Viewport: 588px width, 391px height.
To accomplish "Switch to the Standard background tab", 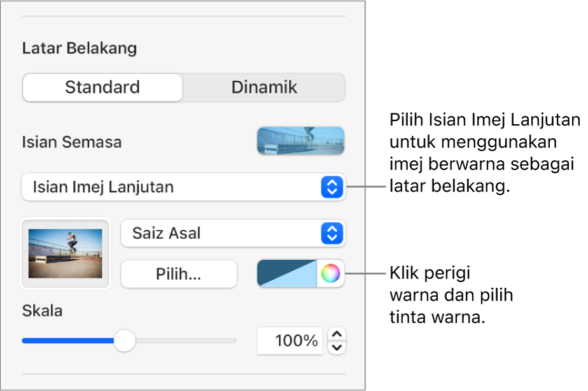I will [x=102, y=87].
